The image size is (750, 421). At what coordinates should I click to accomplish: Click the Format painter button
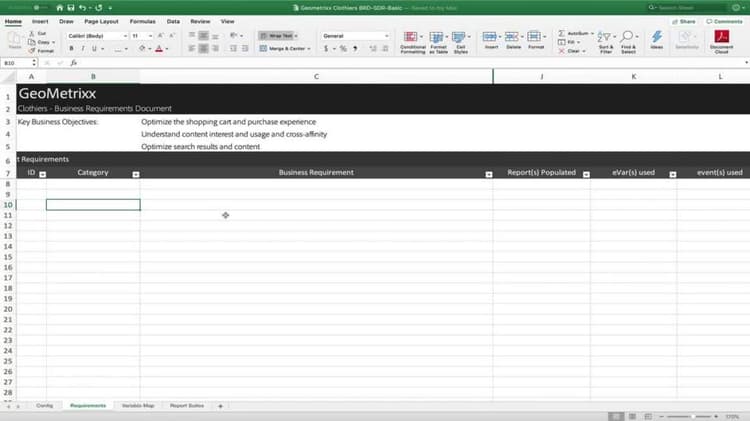[42, 51]
